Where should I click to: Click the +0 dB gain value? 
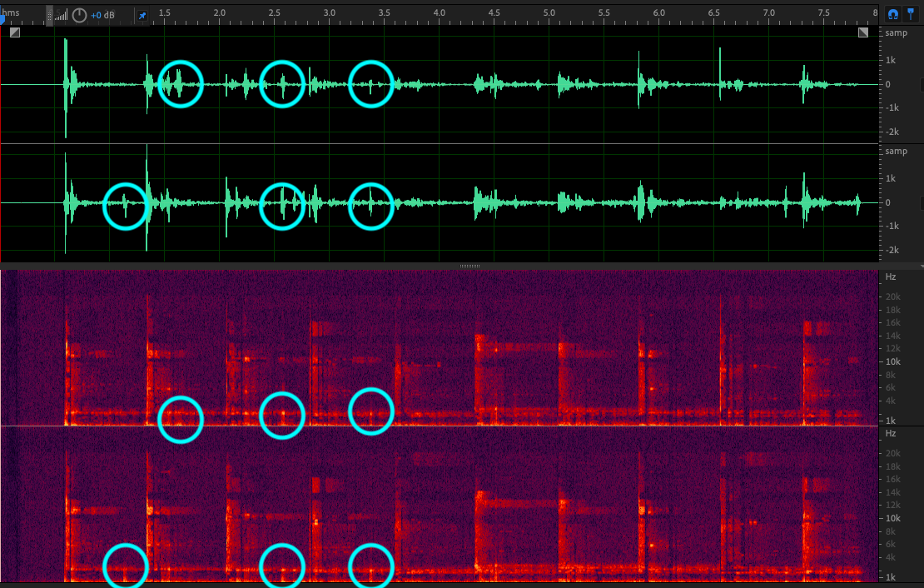pos(102,15)
